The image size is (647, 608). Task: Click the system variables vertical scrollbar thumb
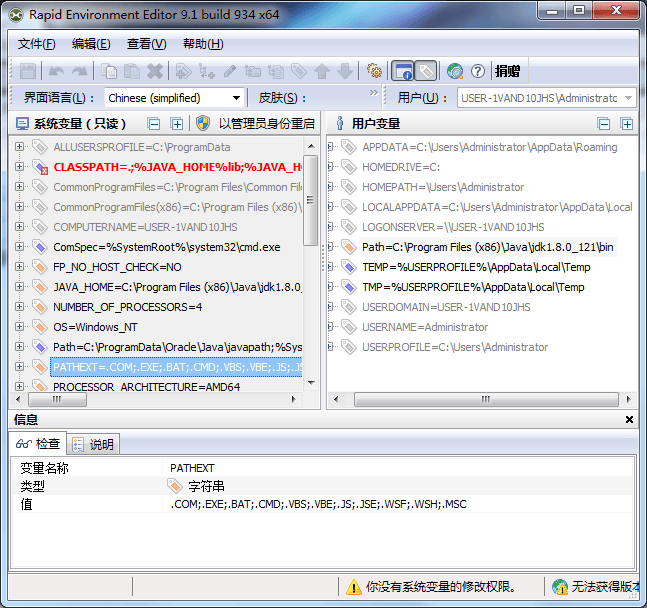coord(310,200)
